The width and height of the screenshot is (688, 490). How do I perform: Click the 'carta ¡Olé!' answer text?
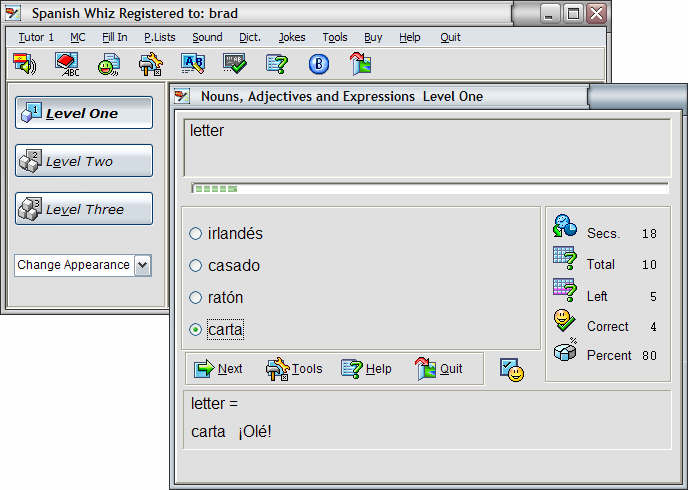pyautogui.click(x=231, y=432)
